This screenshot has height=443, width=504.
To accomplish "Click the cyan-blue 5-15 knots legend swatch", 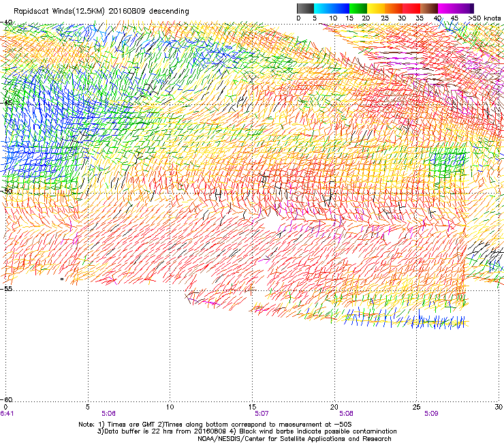I will (x=332, y=8).
